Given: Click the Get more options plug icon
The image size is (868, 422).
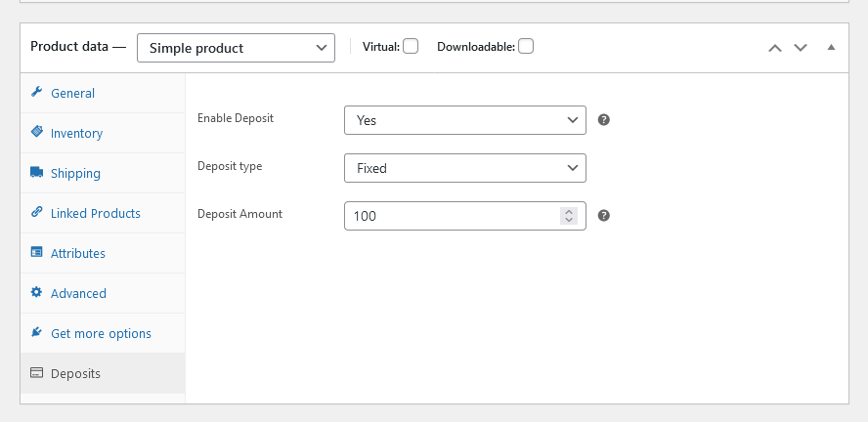Looking at the screenshot, I should click(x=36, y=332).
